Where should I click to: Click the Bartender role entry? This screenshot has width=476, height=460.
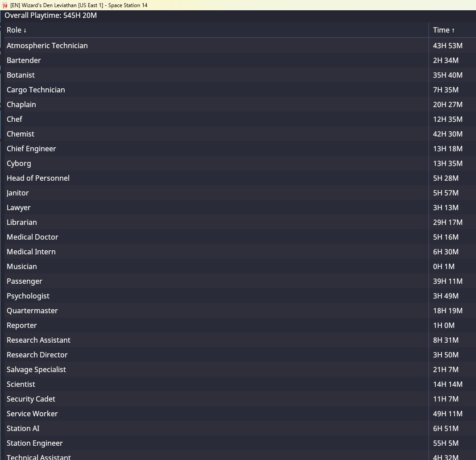click(24, 60)
